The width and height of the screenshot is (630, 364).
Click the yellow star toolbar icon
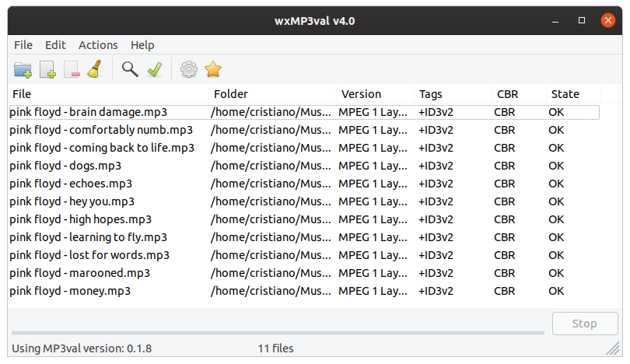click(213, 69)
